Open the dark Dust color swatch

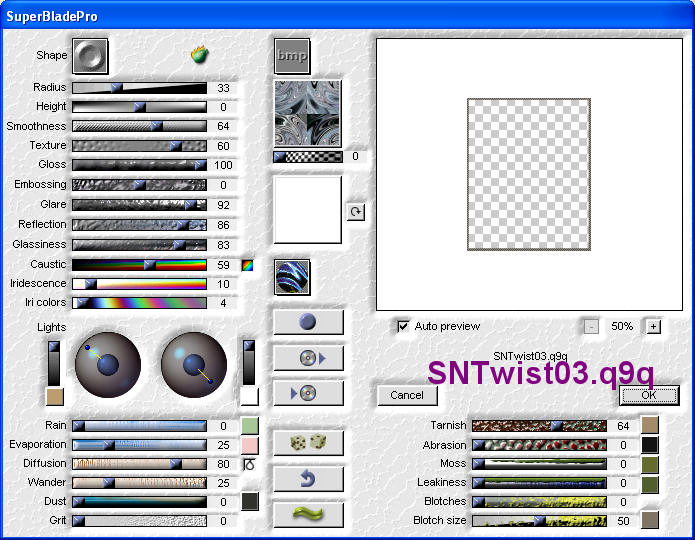250,501
